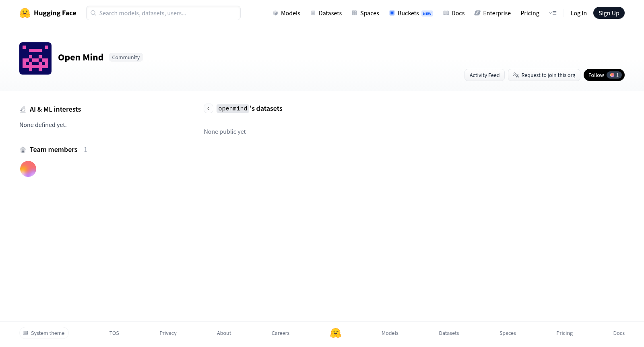This screenshot has width=644, height=347.
Task: Click the AI & ML interests heading
Action: point(55,109)
